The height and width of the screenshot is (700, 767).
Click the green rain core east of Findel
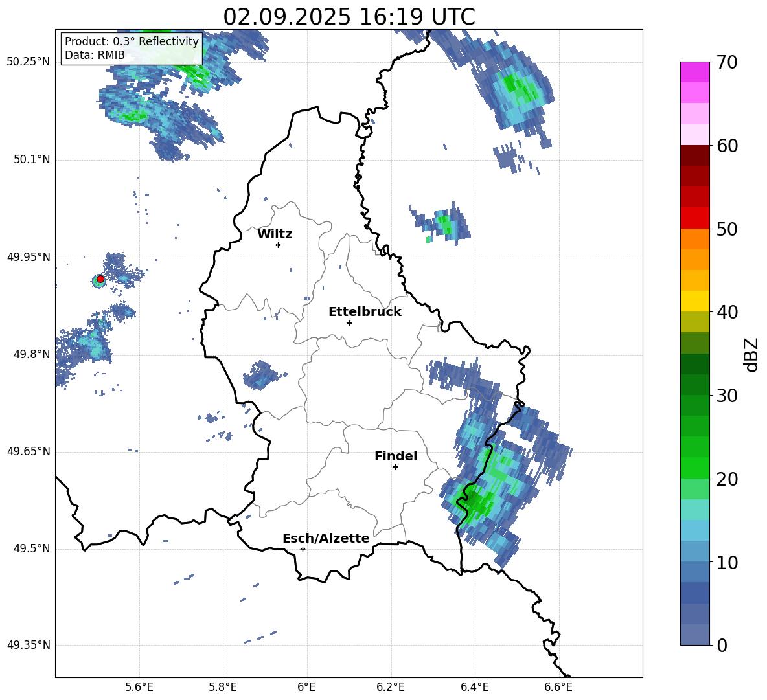pos(474,502)
